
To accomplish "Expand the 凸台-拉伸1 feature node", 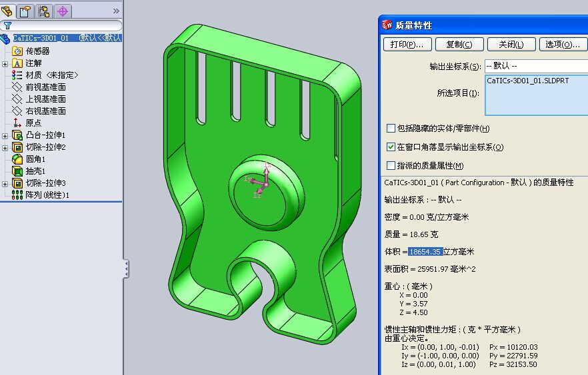I will (5, 135).
